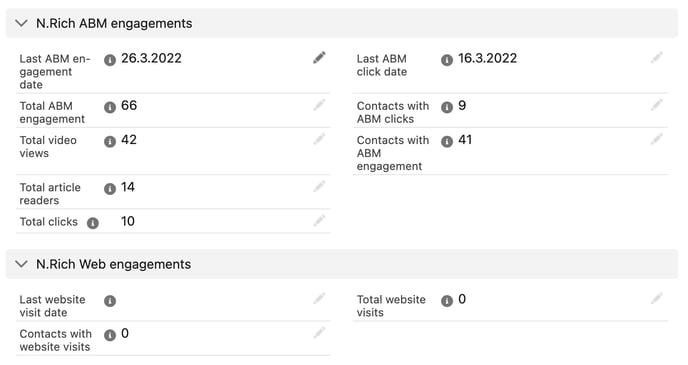
Task: Edit Contacts with website visits pencil icon
Action: (x=319, y=333)
